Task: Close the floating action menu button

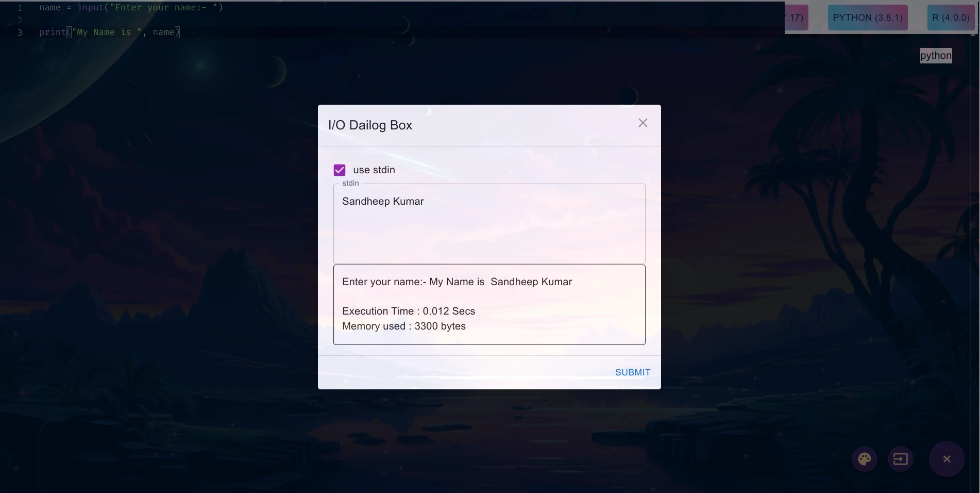Action: pos(947,459)
